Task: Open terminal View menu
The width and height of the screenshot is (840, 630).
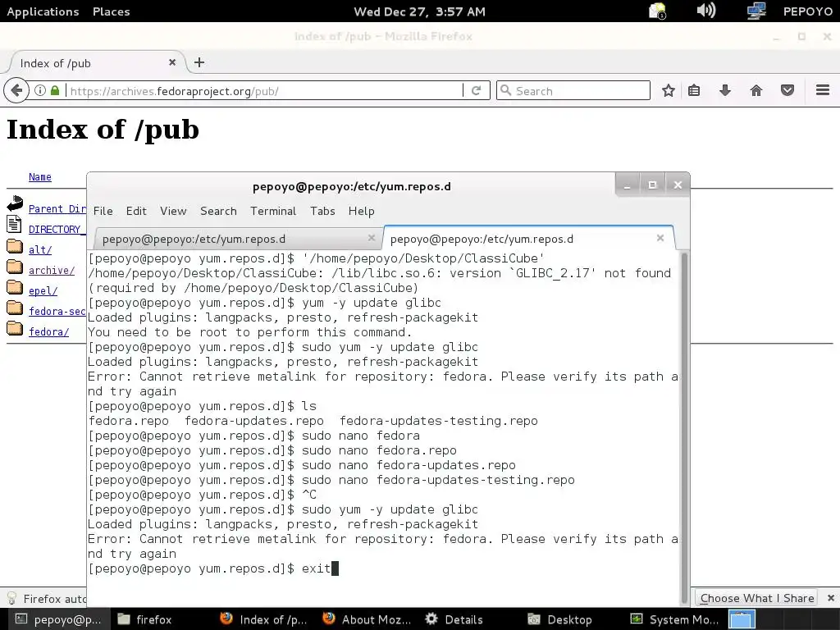Action: pyautogui.click(x=173, y=211)
